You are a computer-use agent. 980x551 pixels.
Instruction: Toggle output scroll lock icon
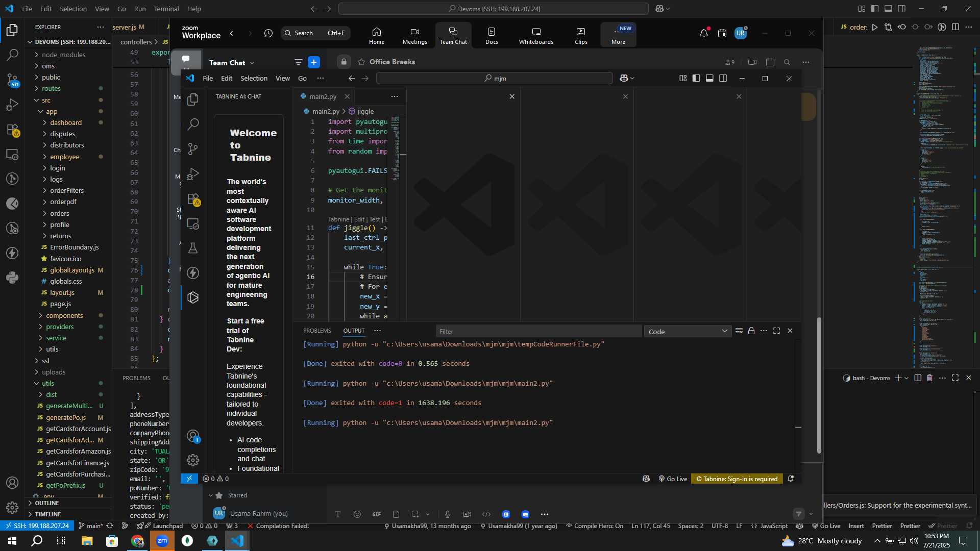pos(751,331)
